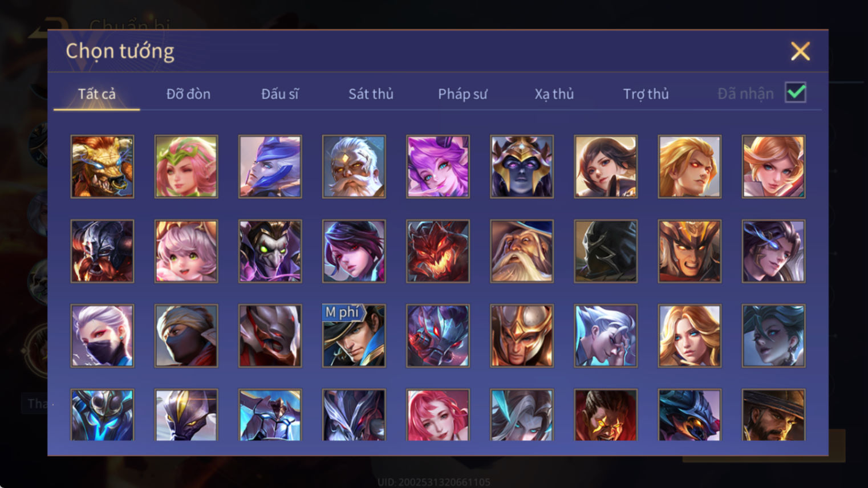Pick the dark hooded assassin hero
The width and height of the screenshot is (868, 488).
pos(605,251)
